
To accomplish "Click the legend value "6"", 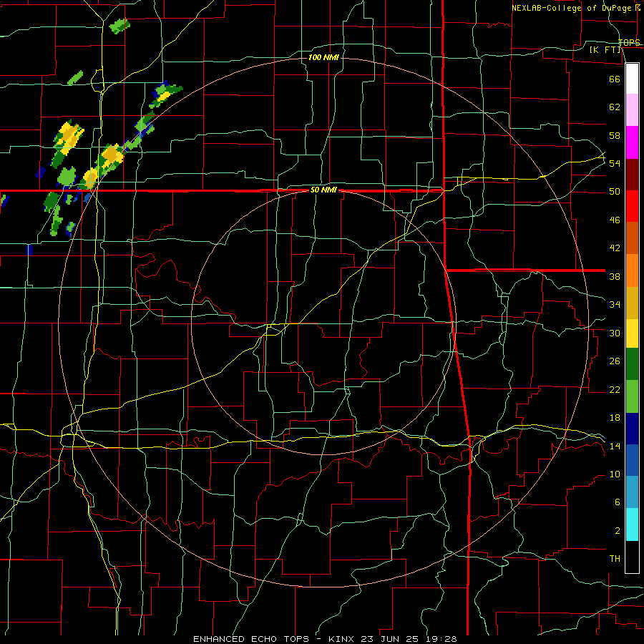I will pyautogui.click(x=617, y=502).
